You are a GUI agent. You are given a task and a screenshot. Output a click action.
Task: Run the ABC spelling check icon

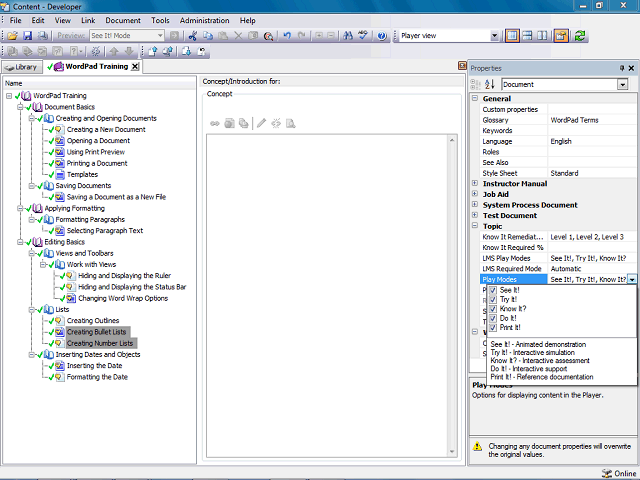362,36
